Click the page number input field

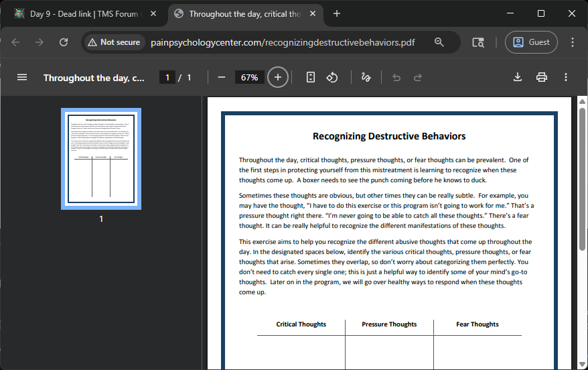pyautogui.click(x=167, y=77)
